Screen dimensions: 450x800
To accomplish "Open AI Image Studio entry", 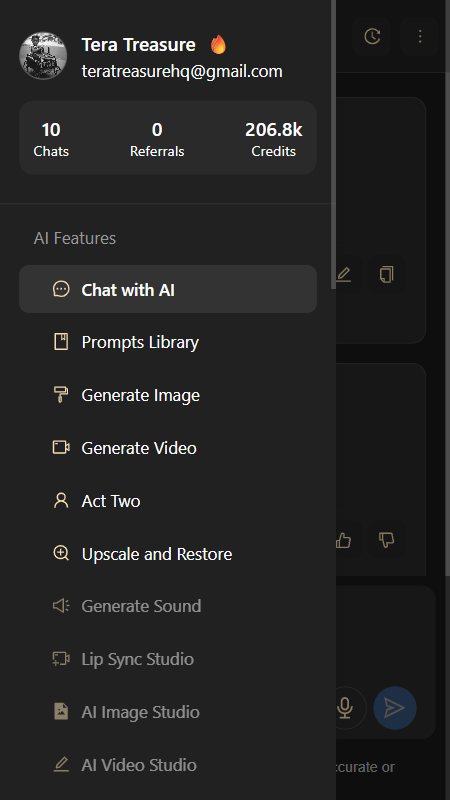I will point(168,712).
